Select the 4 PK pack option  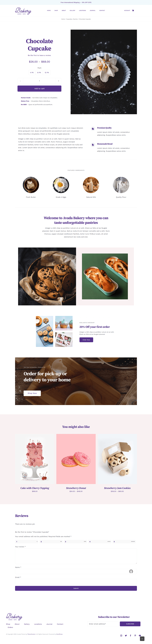click(32, 73)
